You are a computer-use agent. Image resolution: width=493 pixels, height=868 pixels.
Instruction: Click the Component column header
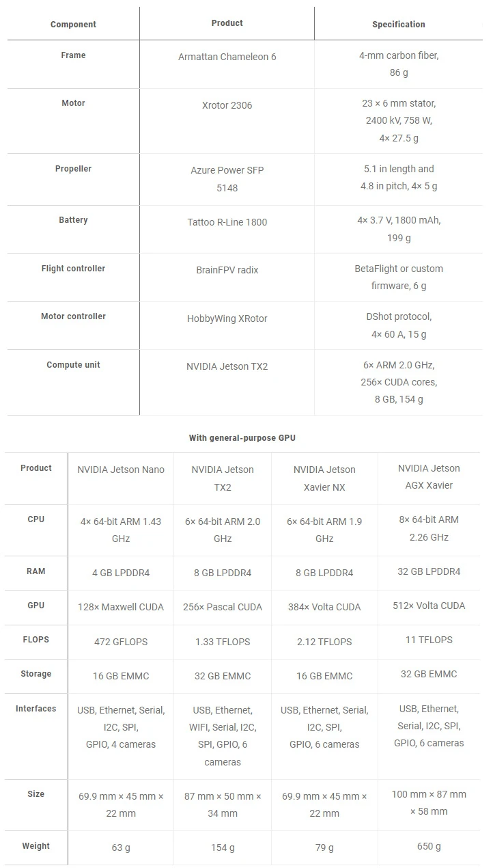coord(73,25)
